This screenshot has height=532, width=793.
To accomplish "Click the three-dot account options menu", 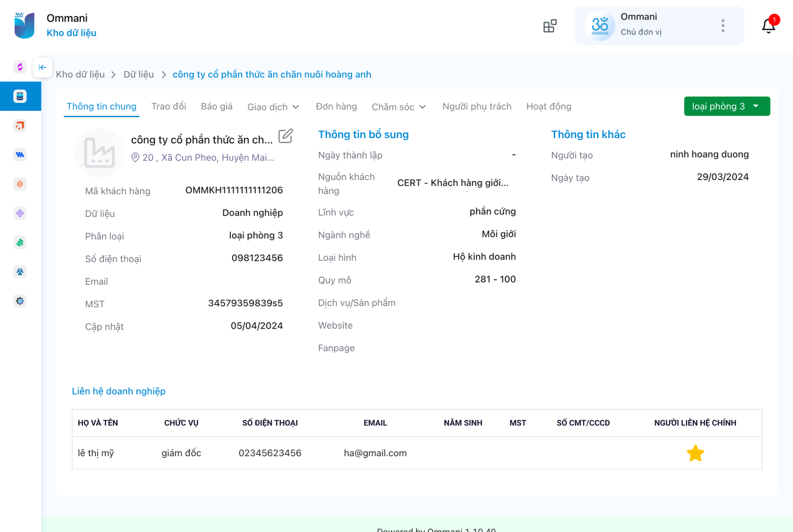I will point(723,26).
